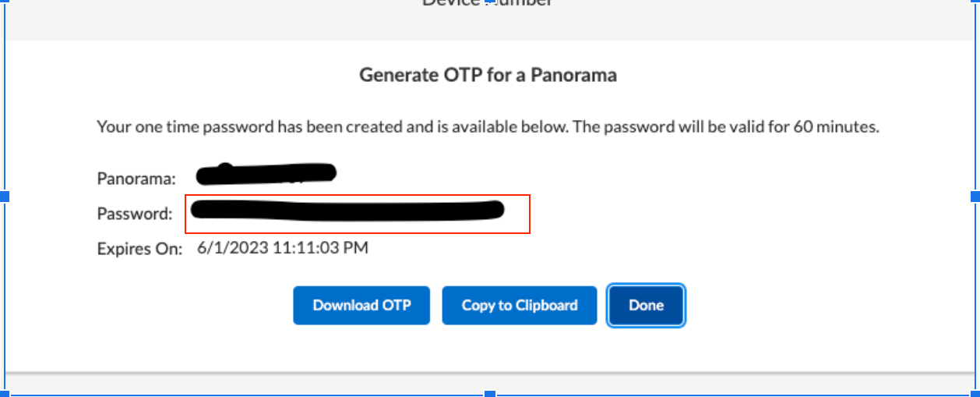
Task: Close the dialog with Done
Action: coord(646,305)
